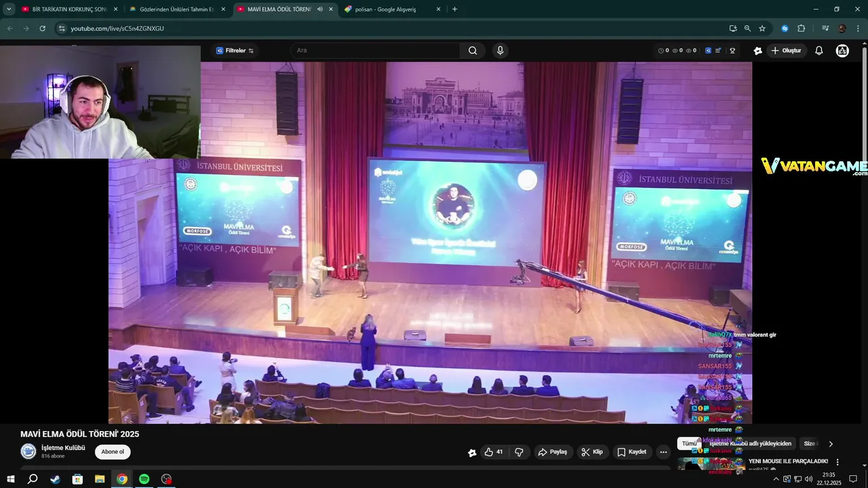Click the YouTube search magnifier button

pos(473,50)
